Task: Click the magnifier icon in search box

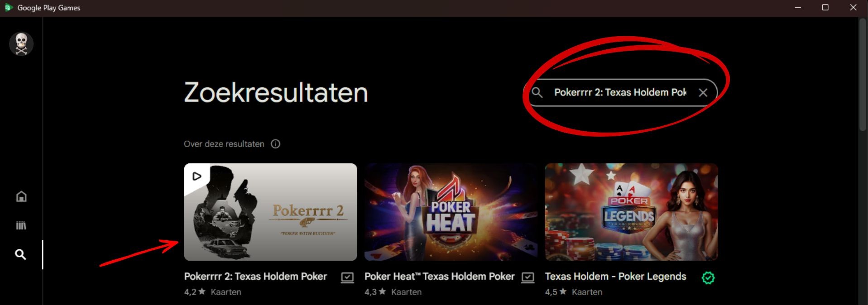Action: tap(537, 92)
